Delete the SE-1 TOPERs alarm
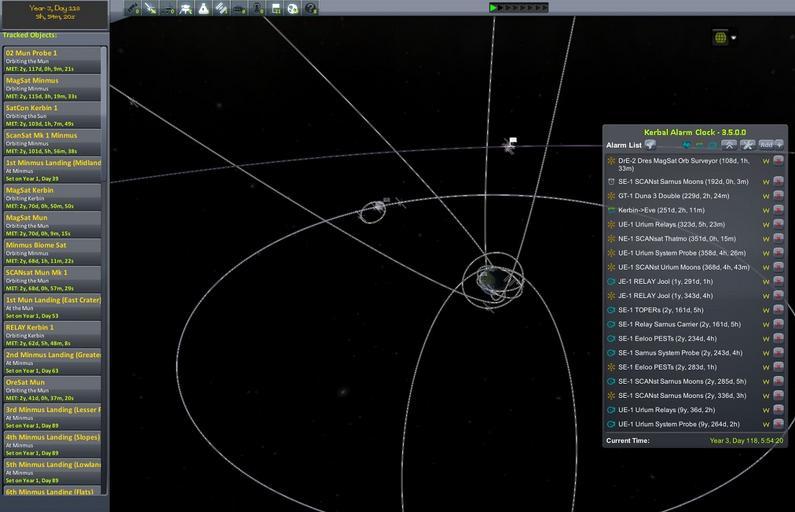 tap(778, 310)
